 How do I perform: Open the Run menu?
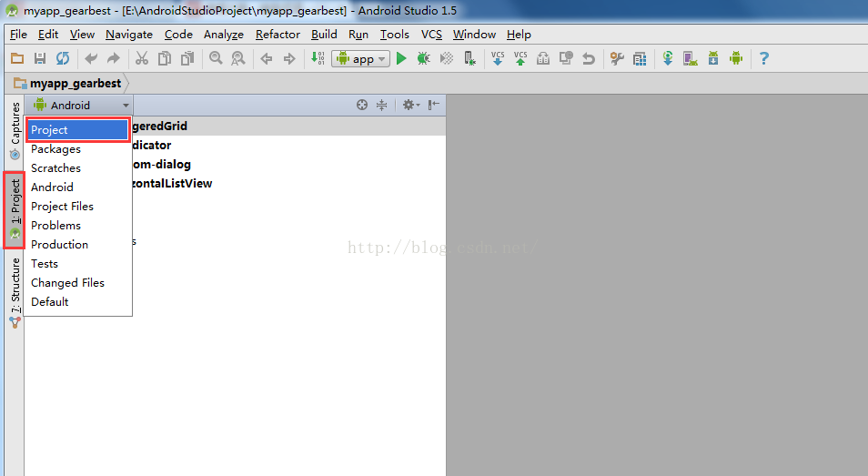pyautogui.click(x=358, y=35)
